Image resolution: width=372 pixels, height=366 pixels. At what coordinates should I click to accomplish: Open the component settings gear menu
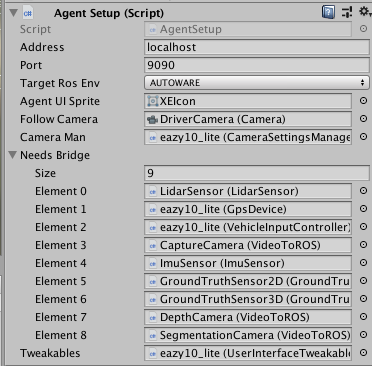tap(365, 12)
